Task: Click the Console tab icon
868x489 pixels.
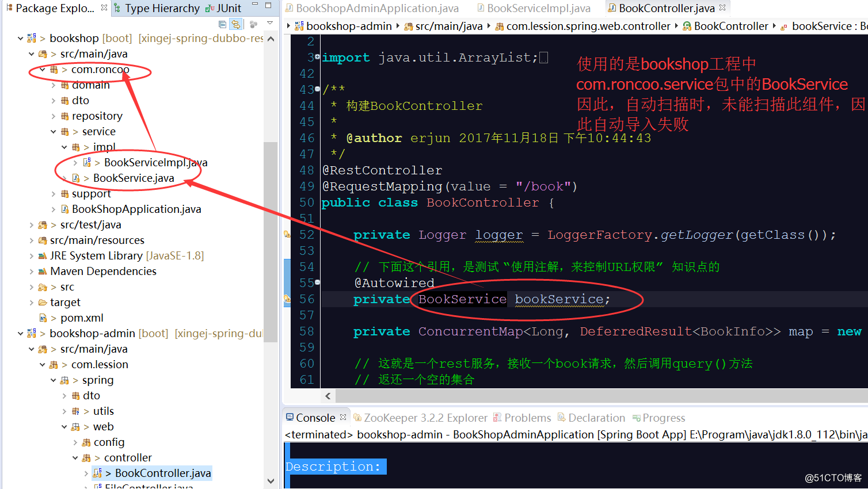Action: tap(290, 418)
